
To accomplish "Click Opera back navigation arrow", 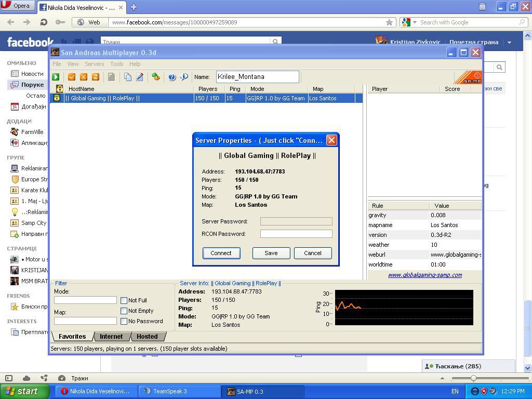I will 11,22.
